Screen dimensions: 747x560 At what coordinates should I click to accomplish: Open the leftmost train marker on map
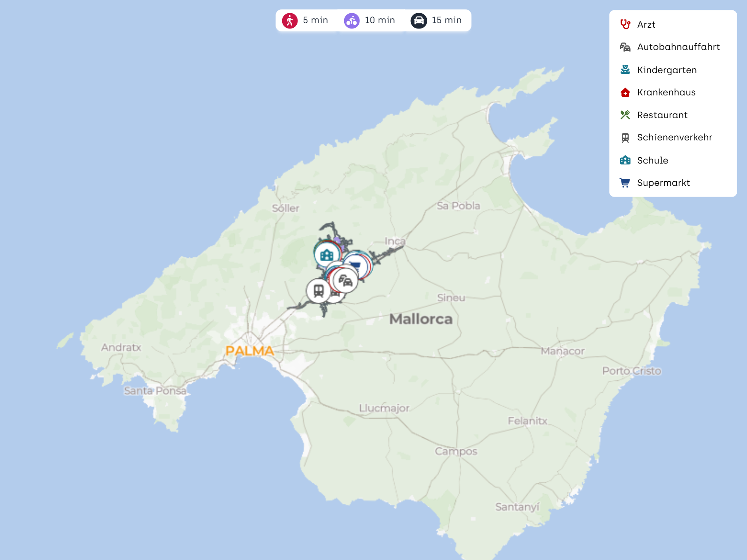[x=318, y=290]
